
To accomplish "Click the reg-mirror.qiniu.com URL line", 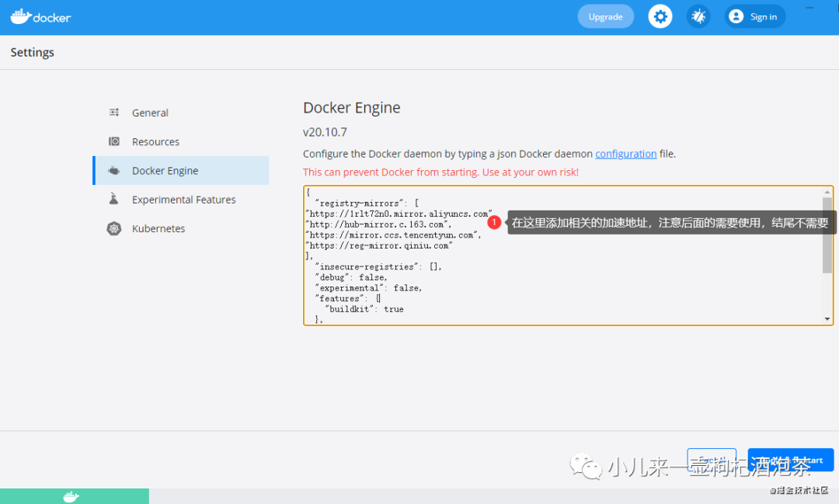I will point(379,246).
